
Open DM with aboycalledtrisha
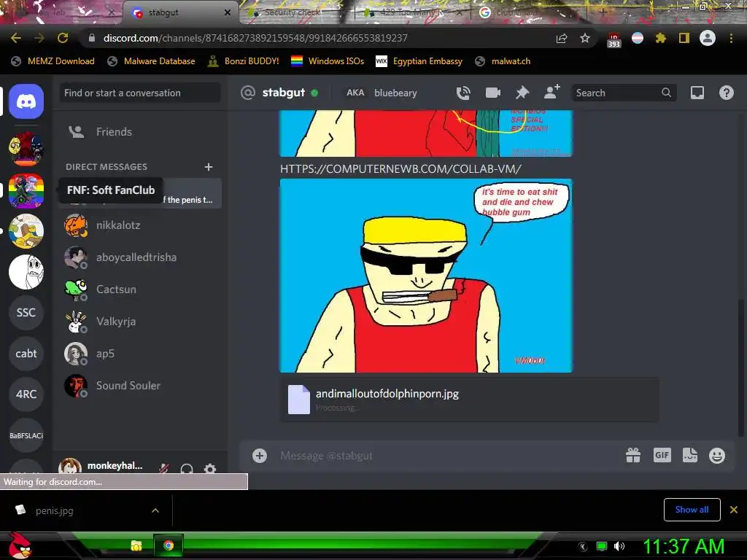click(140, 257)
